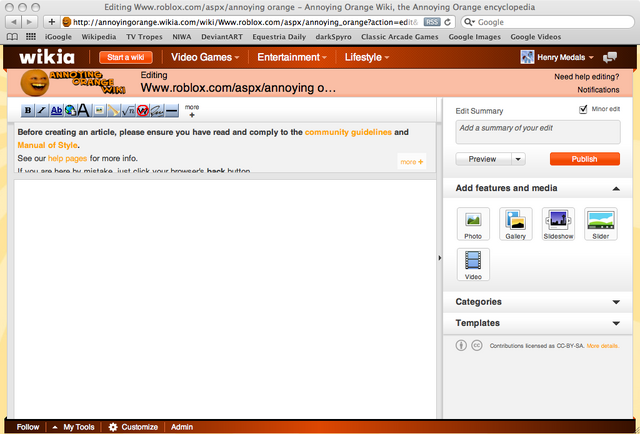This screenshot has width=640, height=434.
Task: Reload the page in Safari
Action: tap(447, 22)
